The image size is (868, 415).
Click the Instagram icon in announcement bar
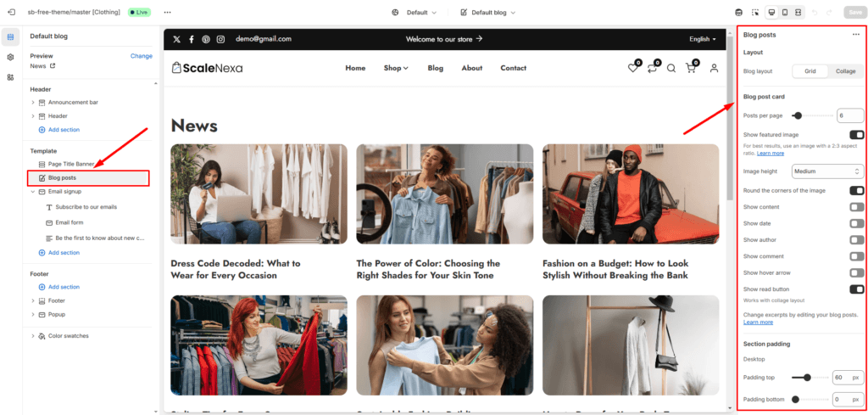click(220, 39)
